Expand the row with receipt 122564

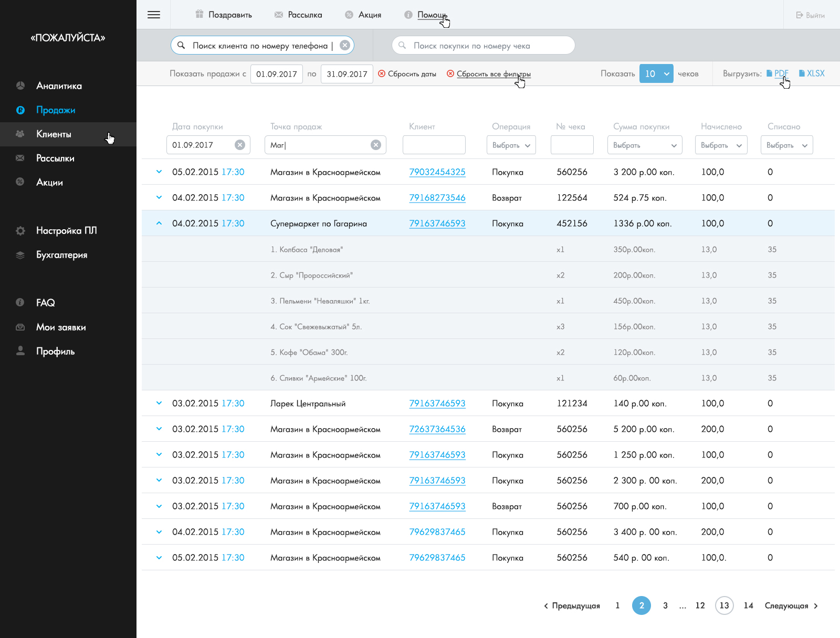tap(159, 198)
